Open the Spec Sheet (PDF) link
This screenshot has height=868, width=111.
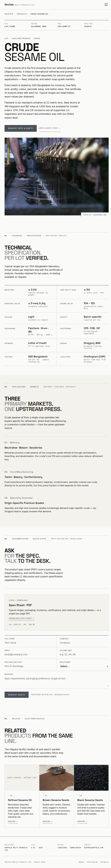(50, 128)
